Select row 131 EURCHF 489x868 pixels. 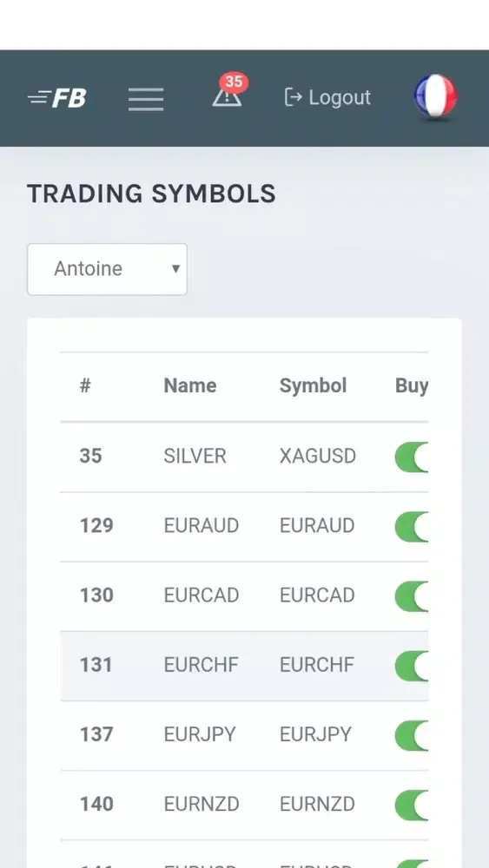[244, 666]
